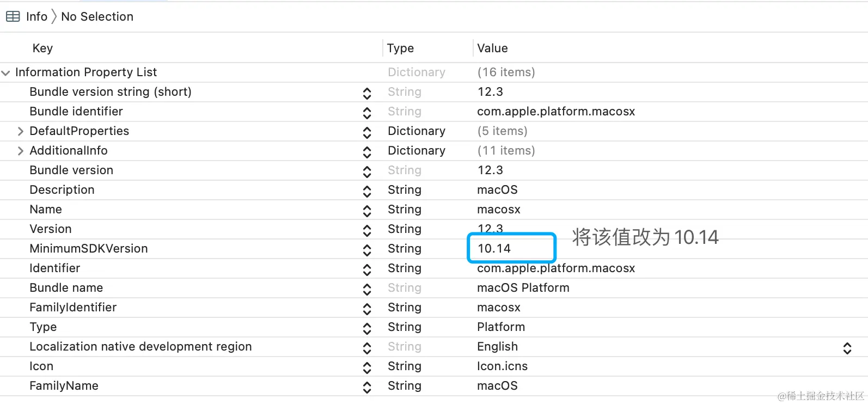Click Info in the breadcrumb path

click(36, 17)
